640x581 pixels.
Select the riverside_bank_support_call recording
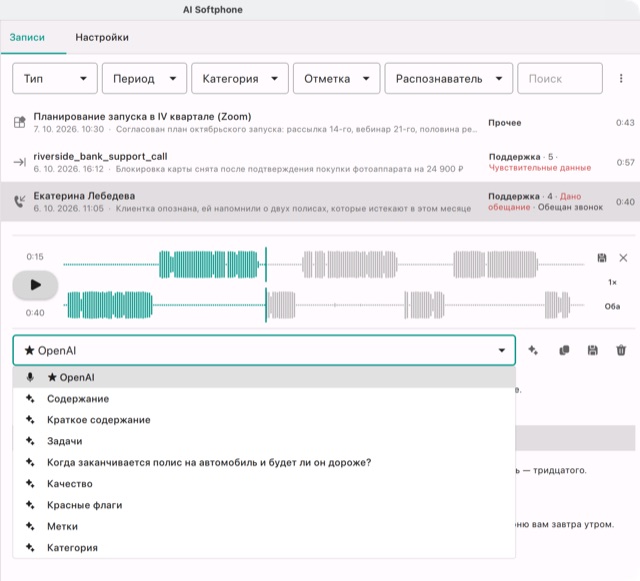100,156
